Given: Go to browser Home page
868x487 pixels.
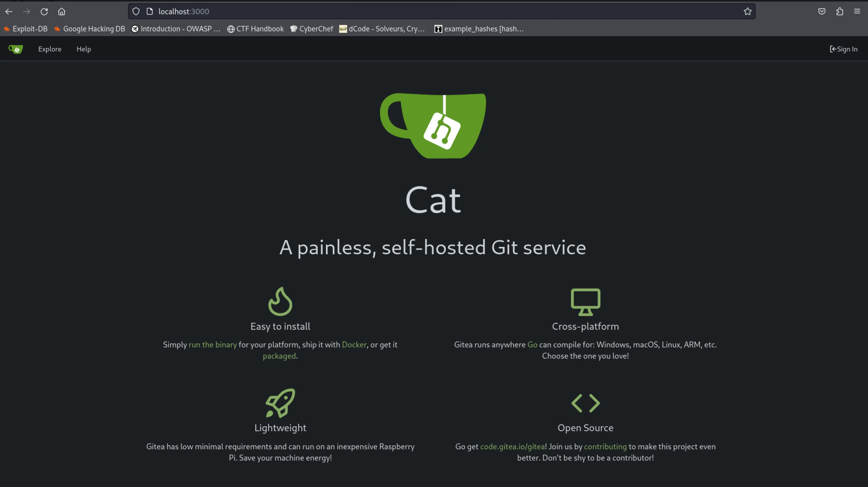Looking at the screenshot, I should coord(62,12).
